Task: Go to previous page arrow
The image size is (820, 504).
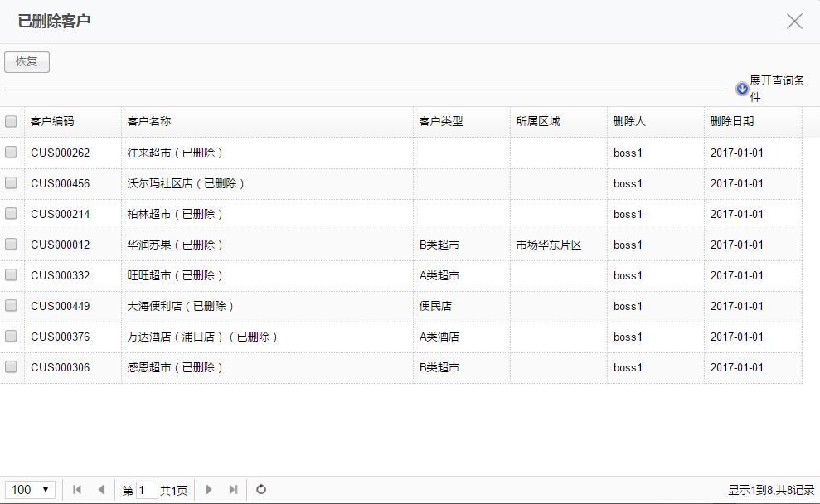Action: pyautogui.click(x=101, y=490)
